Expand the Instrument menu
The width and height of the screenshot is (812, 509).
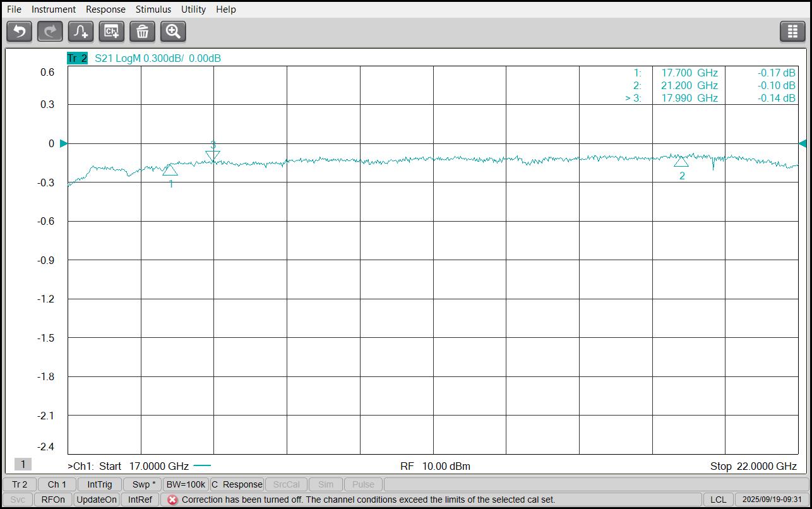click(54, 9)
